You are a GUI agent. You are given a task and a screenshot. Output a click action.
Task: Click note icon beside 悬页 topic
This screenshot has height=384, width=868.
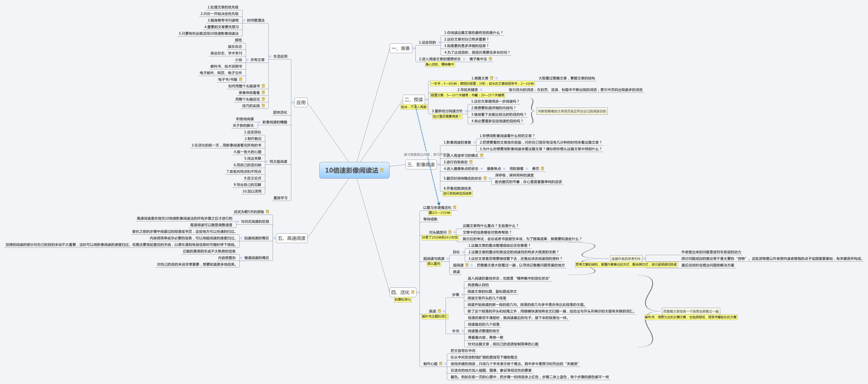pos(542,169)
